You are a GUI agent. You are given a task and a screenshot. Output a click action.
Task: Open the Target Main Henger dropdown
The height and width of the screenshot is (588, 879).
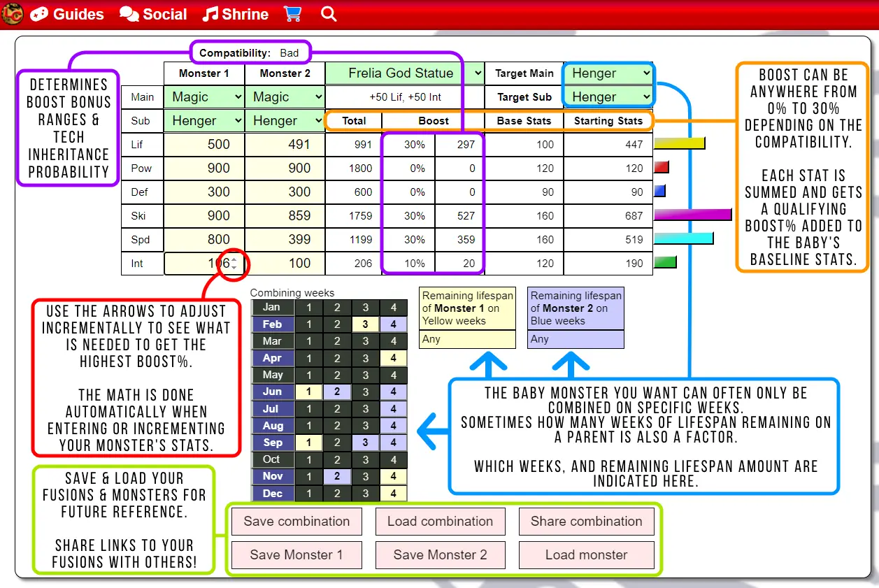pos(610,73)
